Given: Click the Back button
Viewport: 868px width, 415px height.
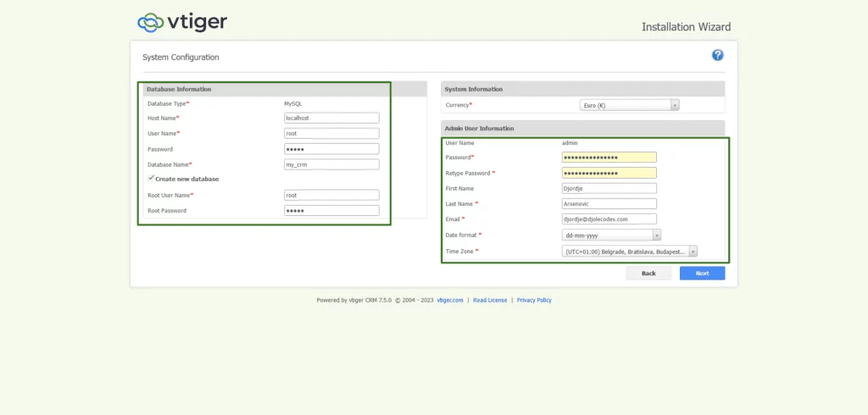Looking at the screenshot, I should (x=648, y=274).
